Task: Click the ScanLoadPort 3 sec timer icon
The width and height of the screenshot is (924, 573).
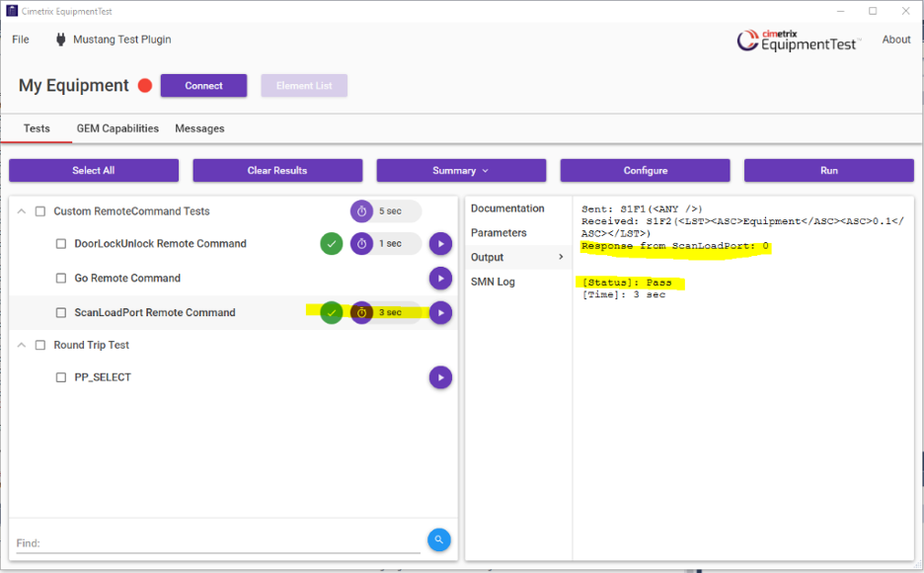Action: click(x=362, y=313)
